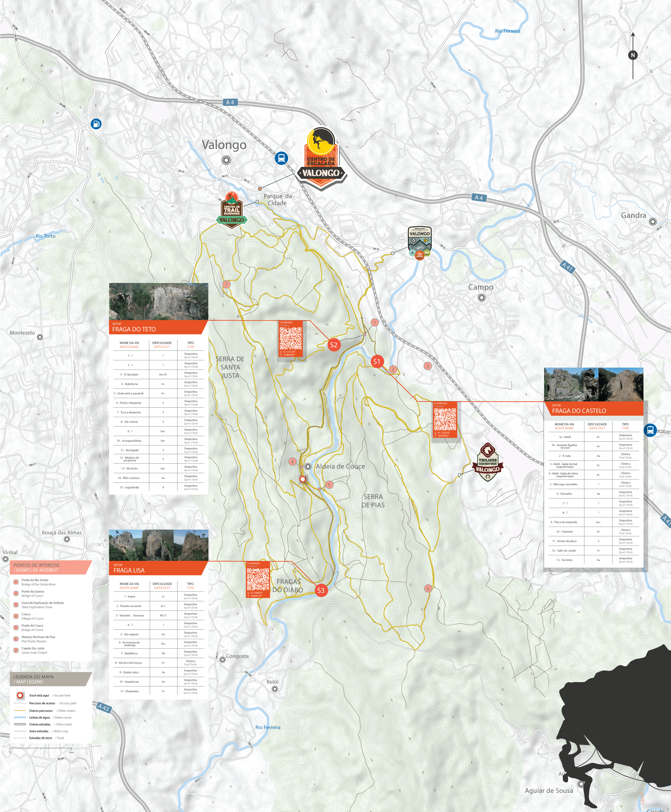671x812 pixels.
Task: Click the blue train station icon near Valongo
Action: click(x=281, y=158)
